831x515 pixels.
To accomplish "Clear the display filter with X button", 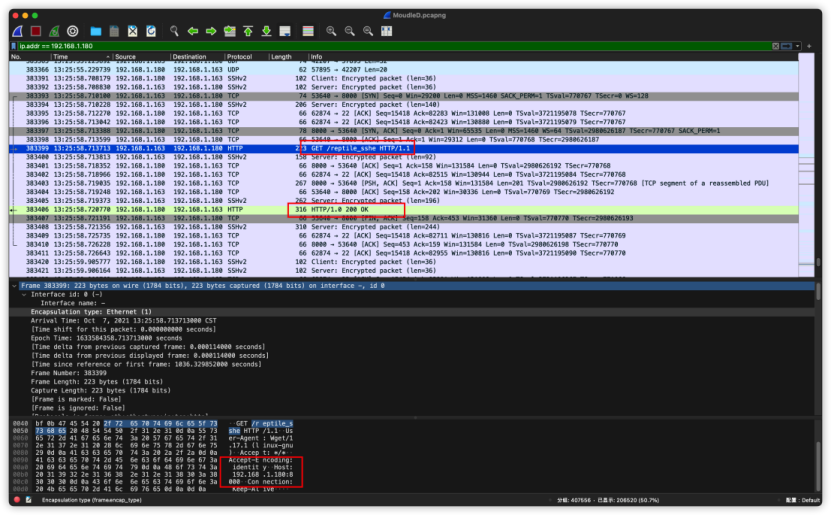I will pos(775,46).
